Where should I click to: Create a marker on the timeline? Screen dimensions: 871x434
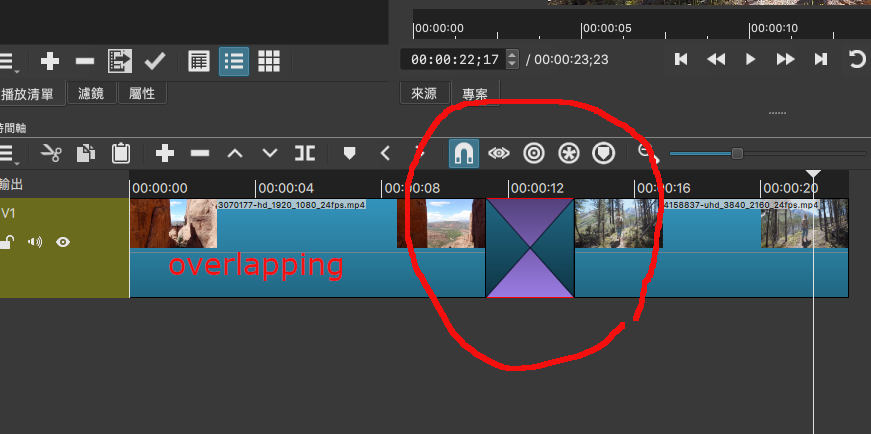349,153
